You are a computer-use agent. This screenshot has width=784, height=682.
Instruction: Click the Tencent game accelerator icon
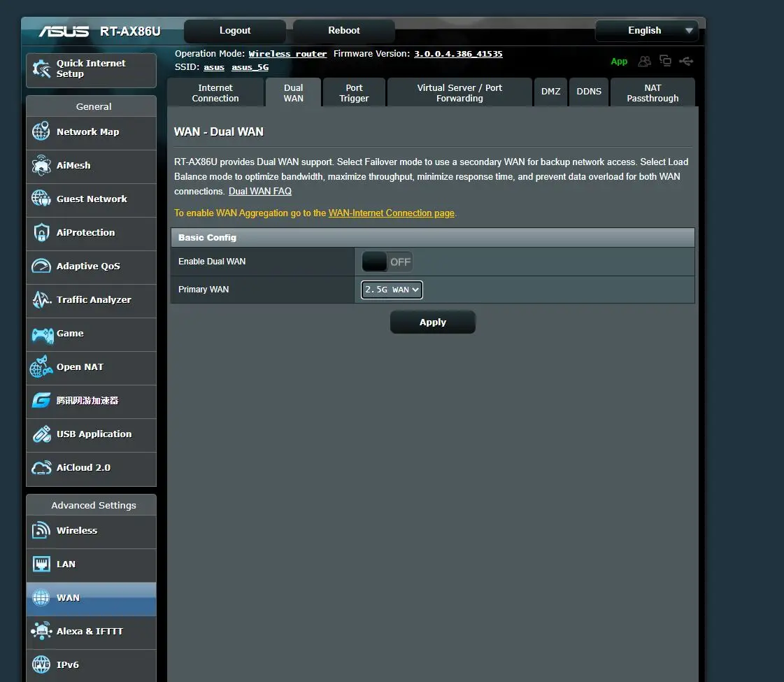(x=41, y=400)
